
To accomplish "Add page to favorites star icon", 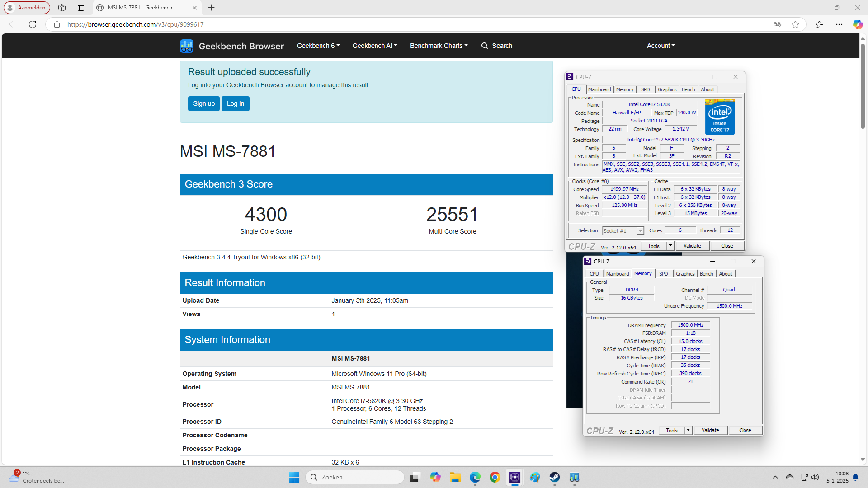I will point(795,24).
